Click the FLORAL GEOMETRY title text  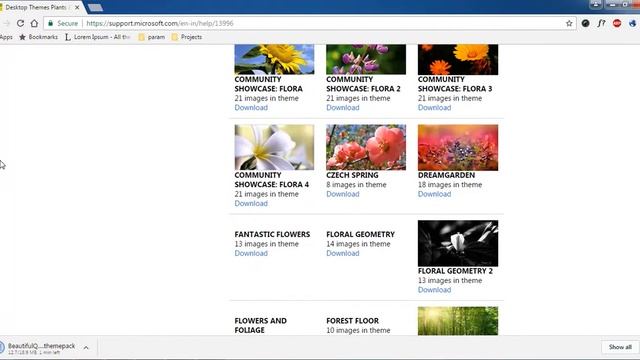tap(360, 234)
